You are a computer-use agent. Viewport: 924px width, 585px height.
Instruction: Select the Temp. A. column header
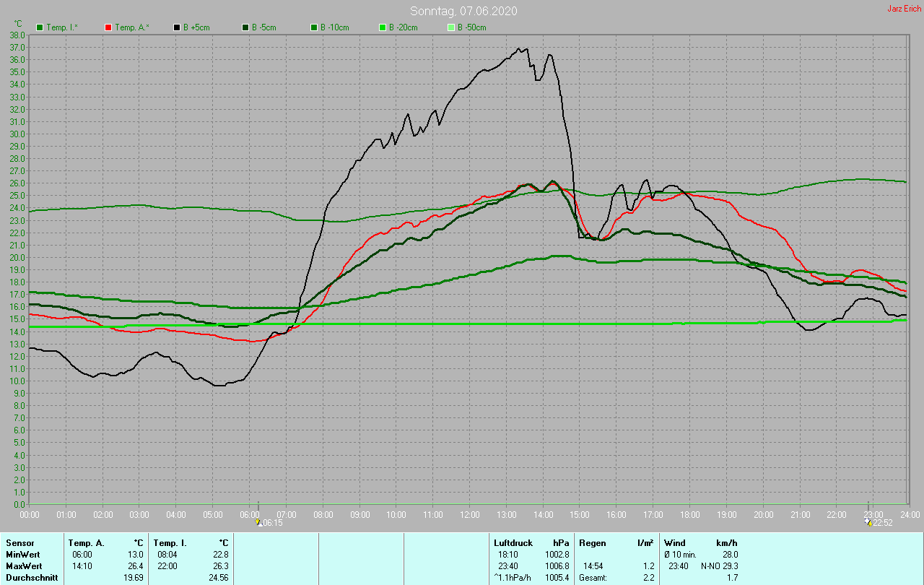(x=86, y=542)
